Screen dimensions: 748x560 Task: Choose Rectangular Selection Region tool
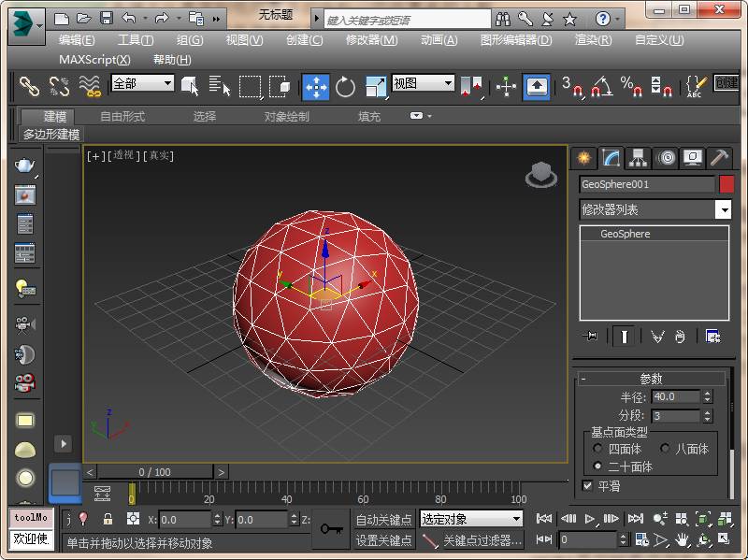(x=251, y=86)
